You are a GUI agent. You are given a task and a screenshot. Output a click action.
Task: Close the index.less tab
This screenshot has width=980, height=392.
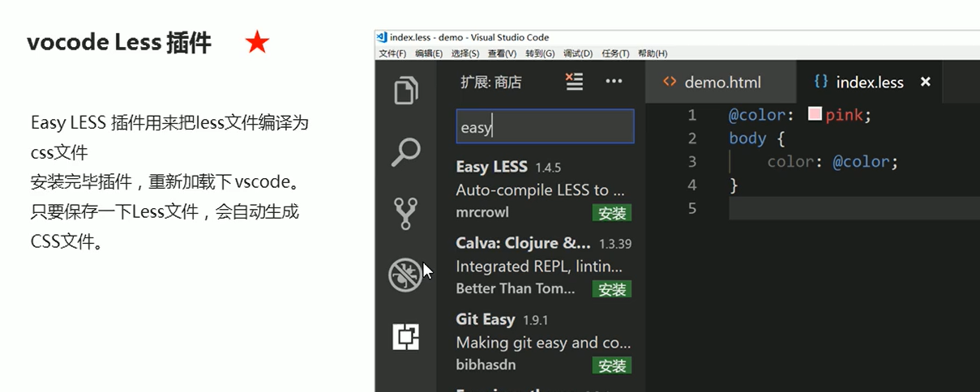pos(926,82)
